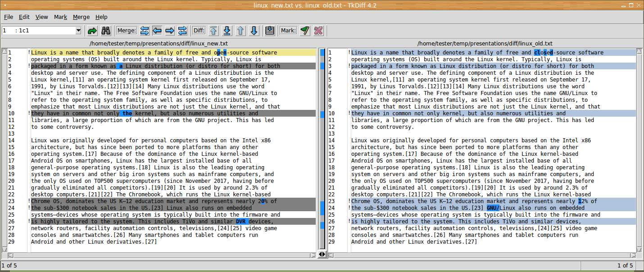Go to the previous diff
The image size is (644, 272).
pos(240,31)
